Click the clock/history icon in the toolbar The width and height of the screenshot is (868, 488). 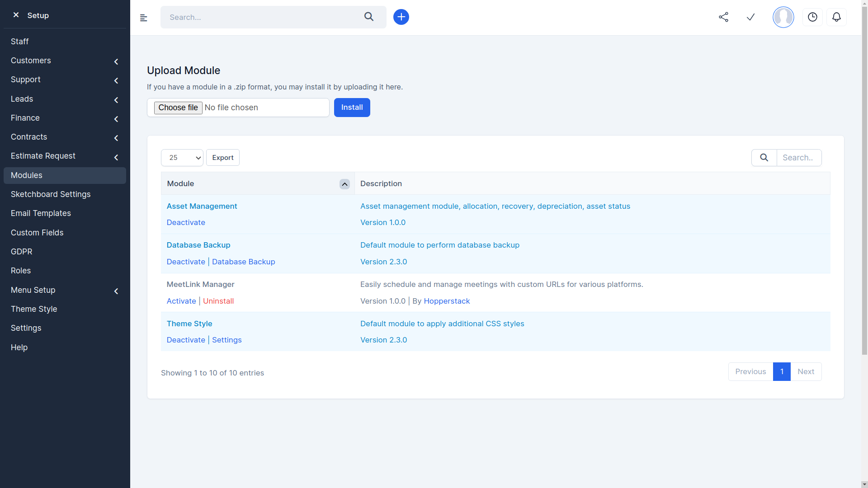click(x=812, y=17)
